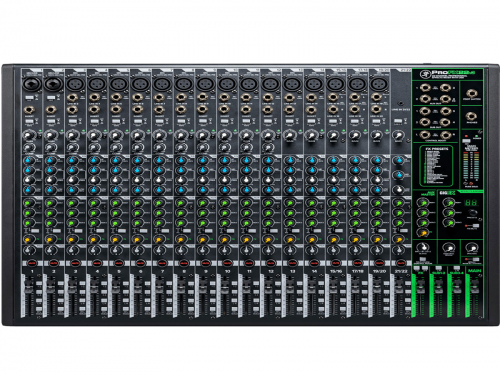This screenshot has width=500, height=375.
Task: Click the channel 3 yellow FX send knob
Action: tap(72, 239)
